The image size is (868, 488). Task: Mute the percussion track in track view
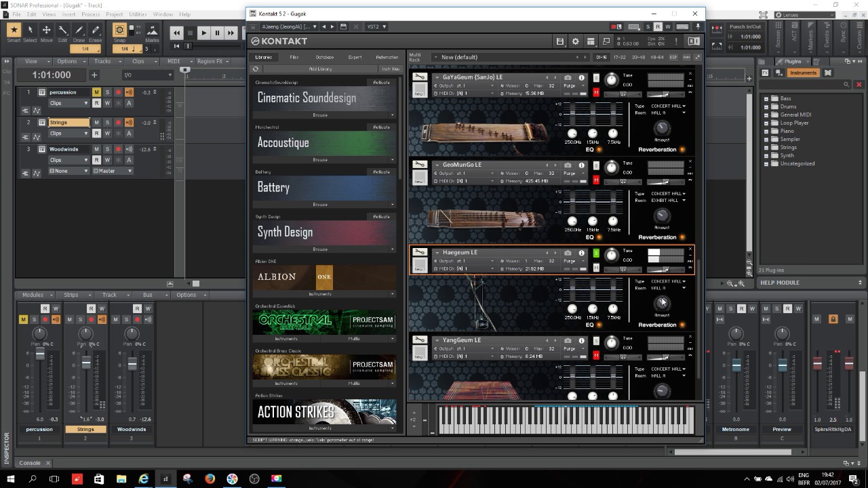click(x=96, y=92)
